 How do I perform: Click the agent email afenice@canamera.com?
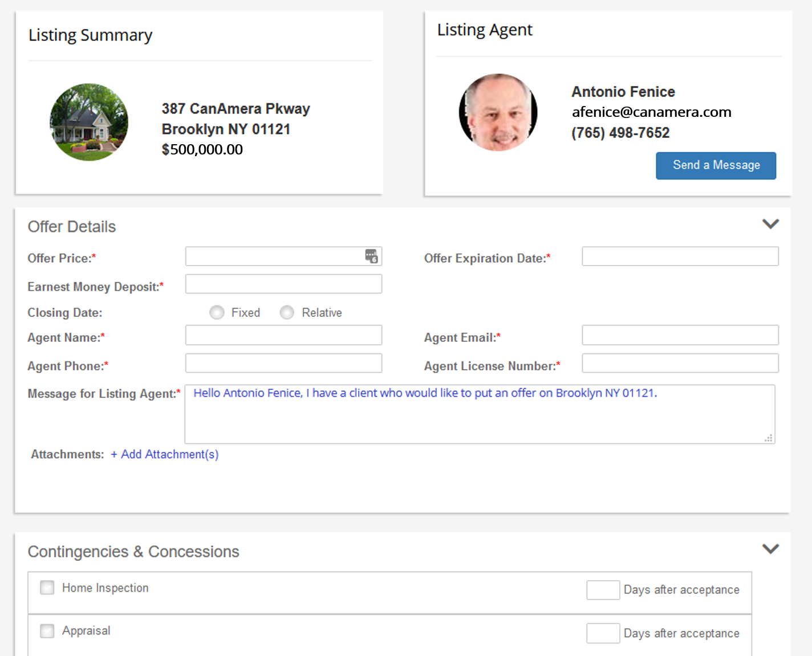652,112
